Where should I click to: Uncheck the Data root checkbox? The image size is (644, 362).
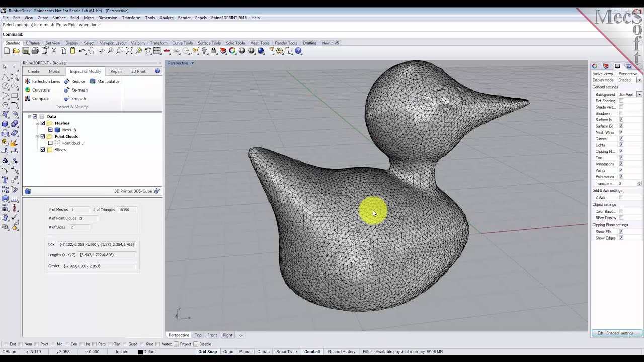pyautogui.click(x=35, y=116)
